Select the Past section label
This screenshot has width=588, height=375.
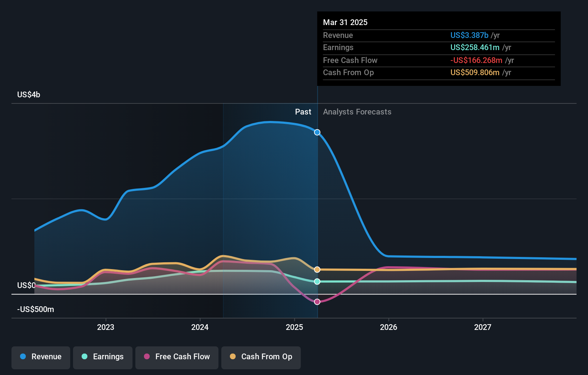pyautogui.click(x=303, y=112)
